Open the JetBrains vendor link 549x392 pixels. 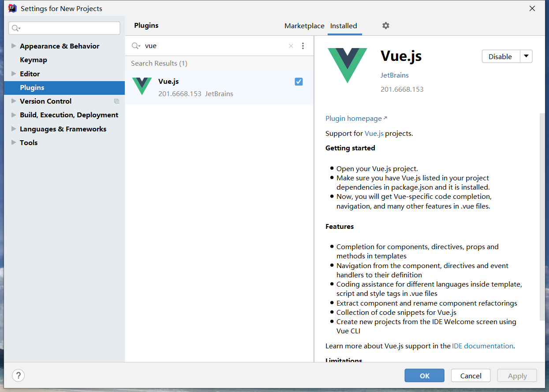click(x=395, y=75)
